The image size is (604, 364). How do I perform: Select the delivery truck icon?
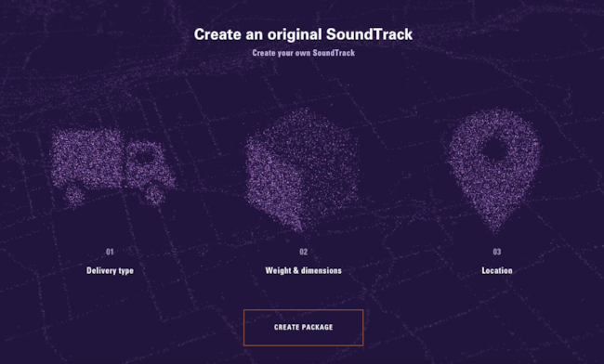click(112, 167)
